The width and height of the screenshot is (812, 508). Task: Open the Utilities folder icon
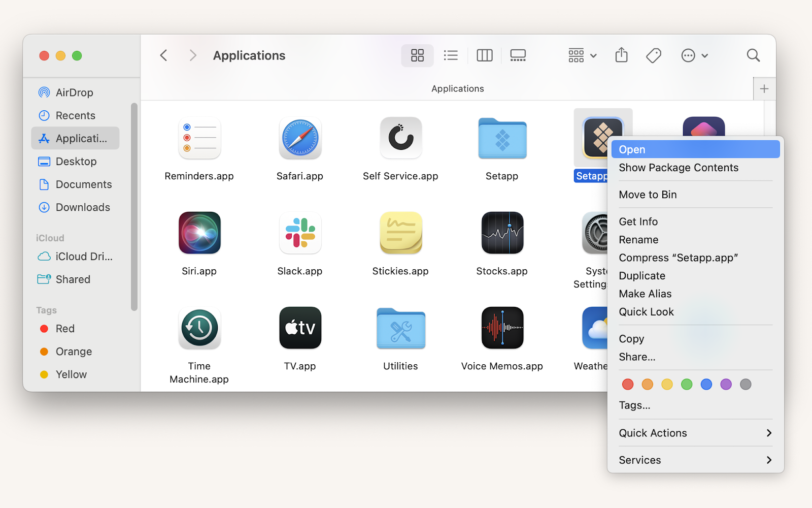pyautogui.click(x=401, y=328)
